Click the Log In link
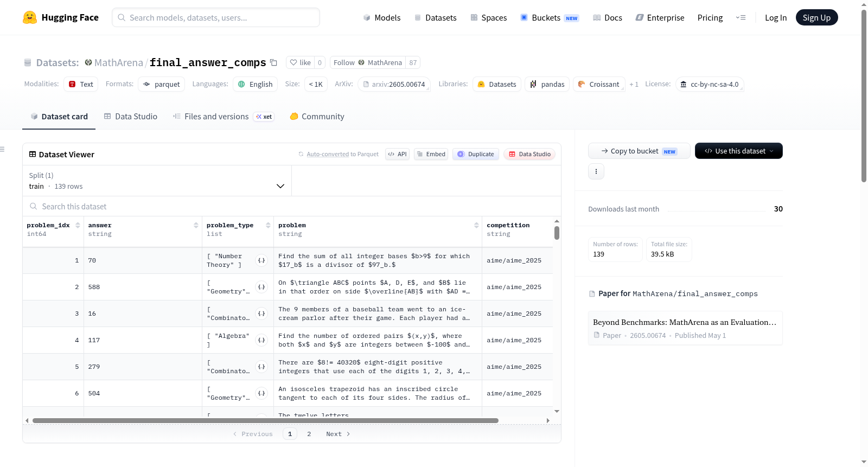Screen dimensions: 868x467 click(775, 17)
